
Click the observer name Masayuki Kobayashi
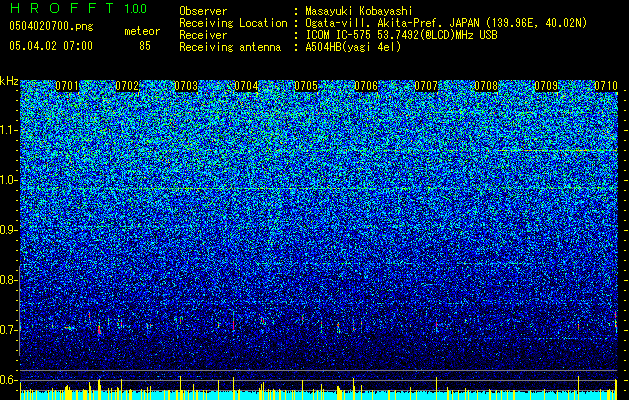(359, 11)
